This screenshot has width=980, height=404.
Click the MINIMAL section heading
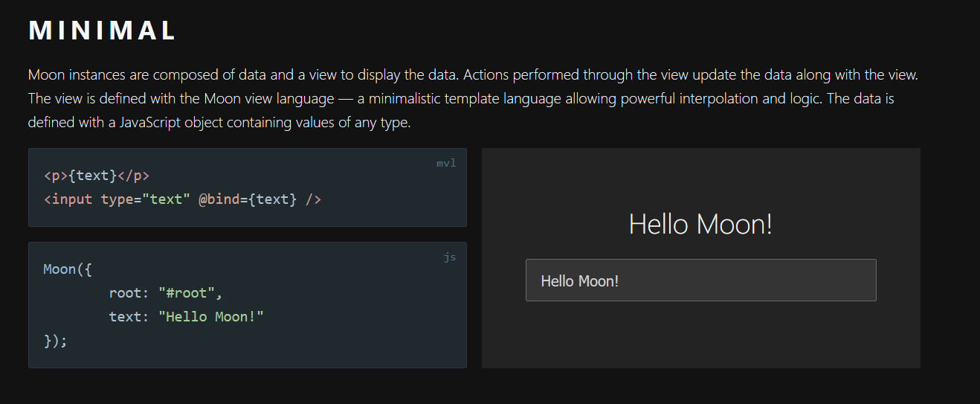point(103,31)
